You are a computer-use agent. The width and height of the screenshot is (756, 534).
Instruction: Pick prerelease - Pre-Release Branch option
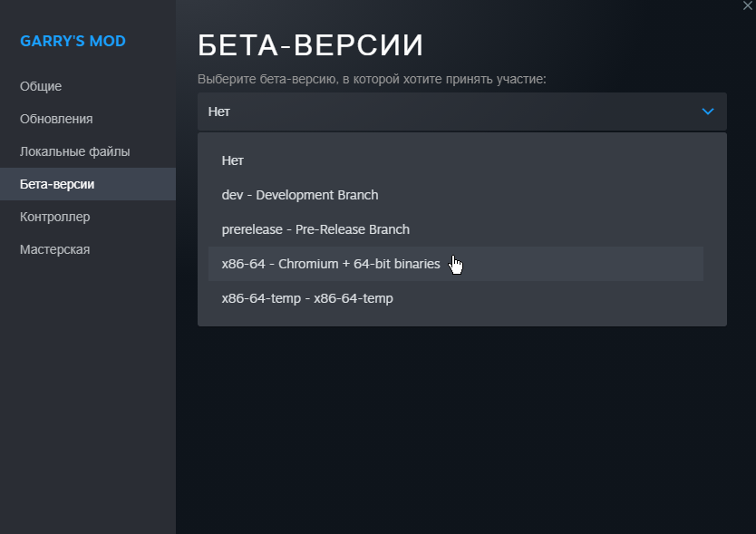click(x=315, y=229)
